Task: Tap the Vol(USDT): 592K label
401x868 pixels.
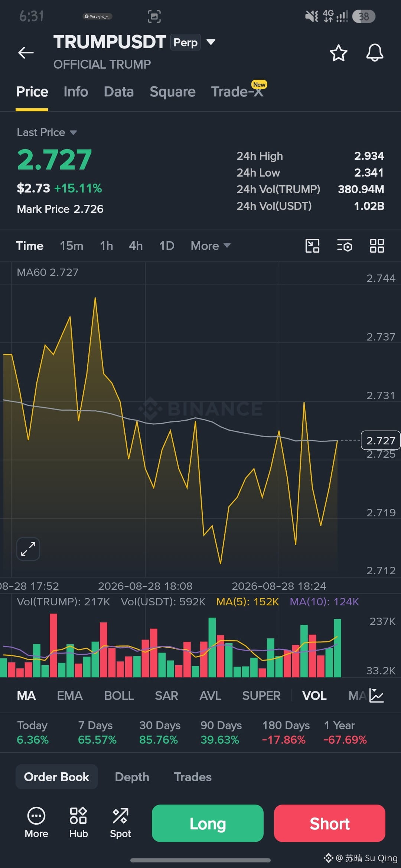Action: coord(163,602)
